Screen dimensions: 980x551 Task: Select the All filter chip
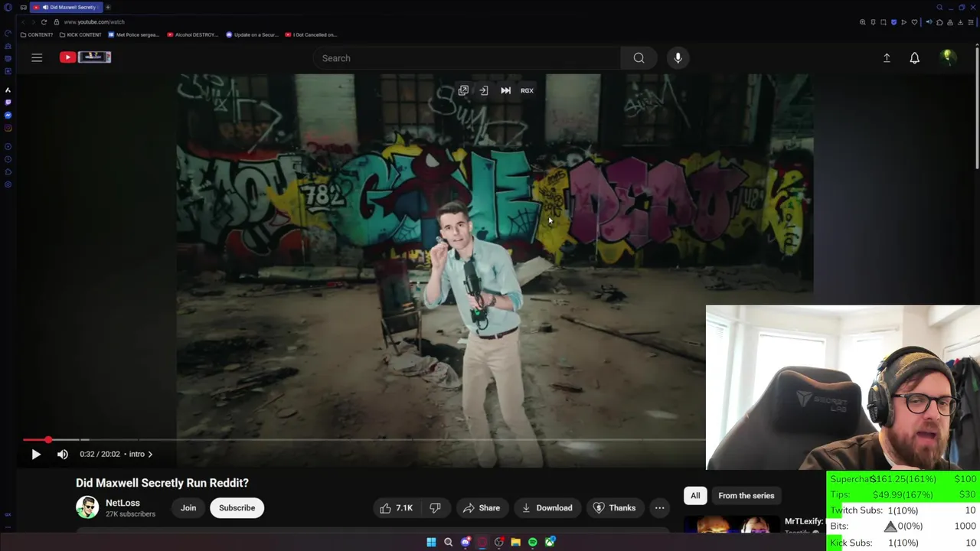click(695, 495)
